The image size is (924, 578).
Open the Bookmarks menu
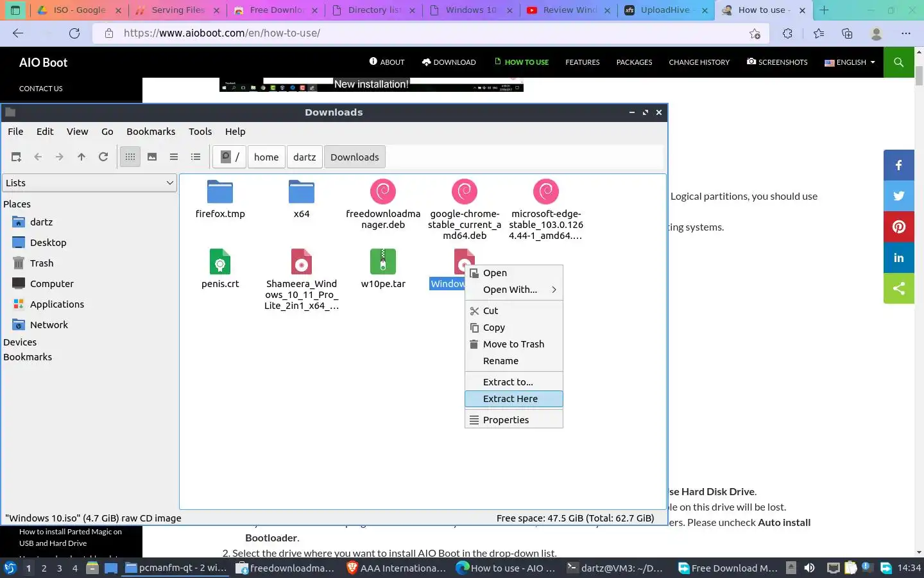(151, 132)
